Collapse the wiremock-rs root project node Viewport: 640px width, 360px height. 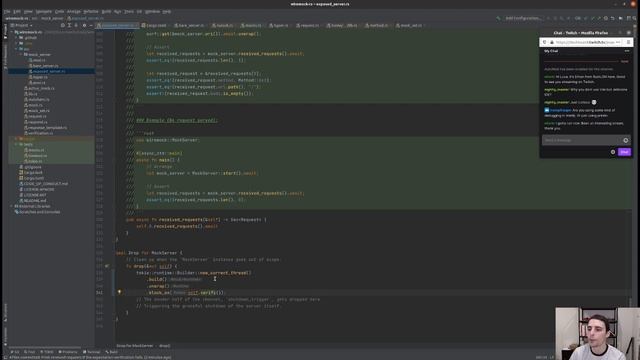coord(12,32)
